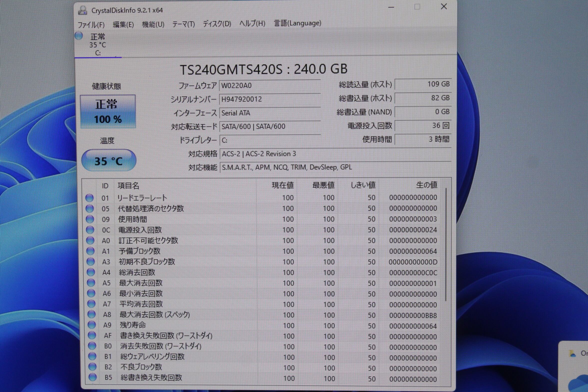Click status icon for 05 代替処理済のセクタ数
This screenshot has height=392, width=588.
coord(90,208)
